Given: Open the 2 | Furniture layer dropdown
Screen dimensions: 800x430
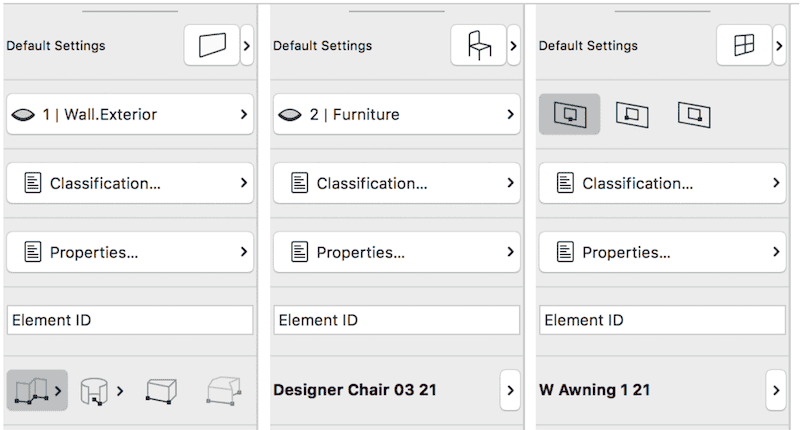Looking at the screenshot, I should coord(396,115).
